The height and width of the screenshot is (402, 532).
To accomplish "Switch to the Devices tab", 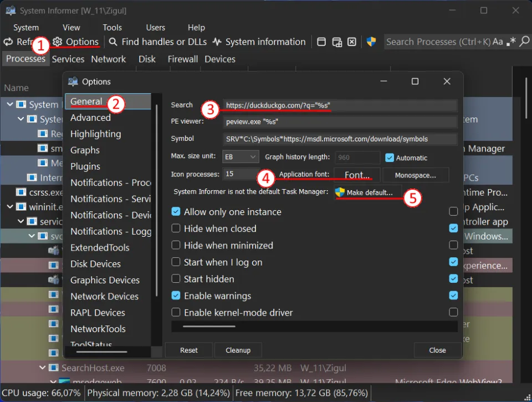I will point(220,59).
